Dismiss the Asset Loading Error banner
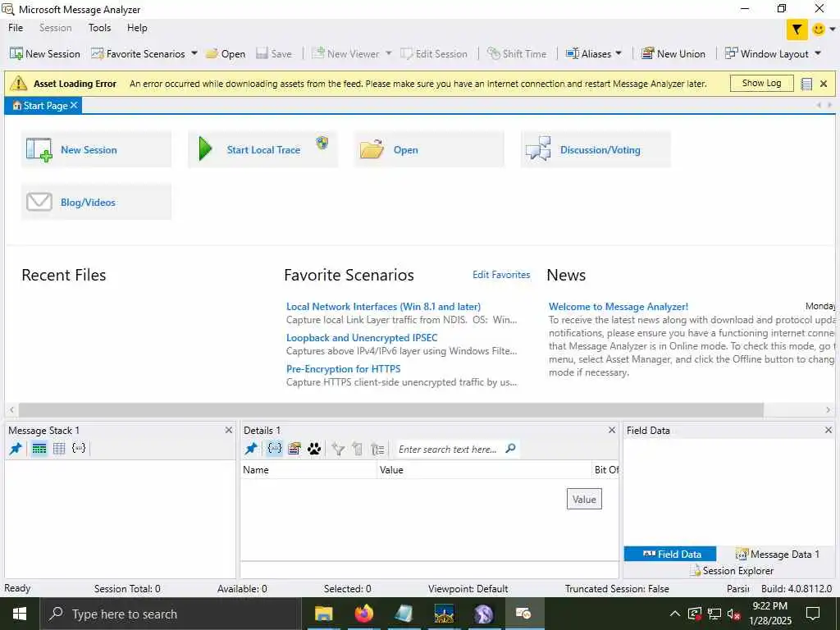Screen dimensions: 840x630 pyautogui.click(x=824, y=84)
